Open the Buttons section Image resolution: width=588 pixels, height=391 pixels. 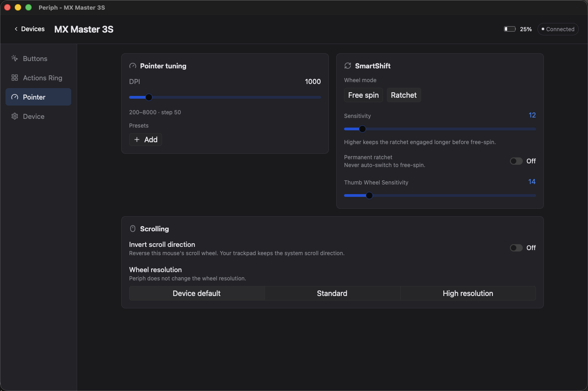[38, 59]
